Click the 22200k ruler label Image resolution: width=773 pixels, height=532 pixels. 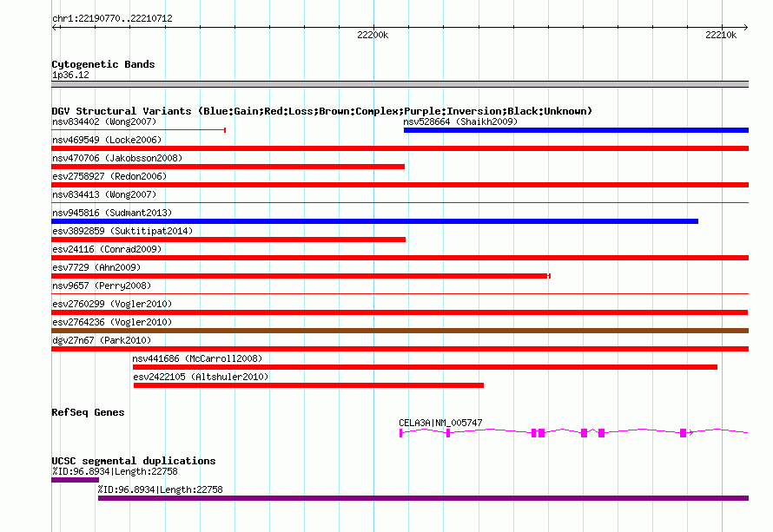pyautogui.click(x=373, y=35)
